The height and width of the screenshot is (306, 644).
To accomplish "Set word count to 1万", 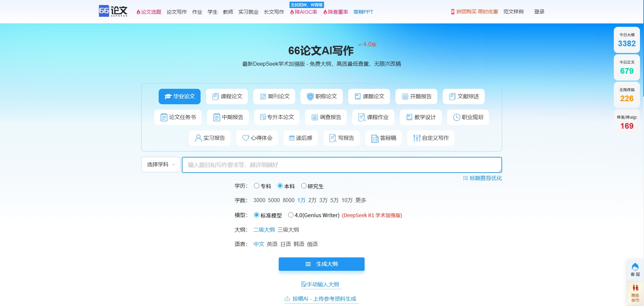I will [x=301, y=200].
